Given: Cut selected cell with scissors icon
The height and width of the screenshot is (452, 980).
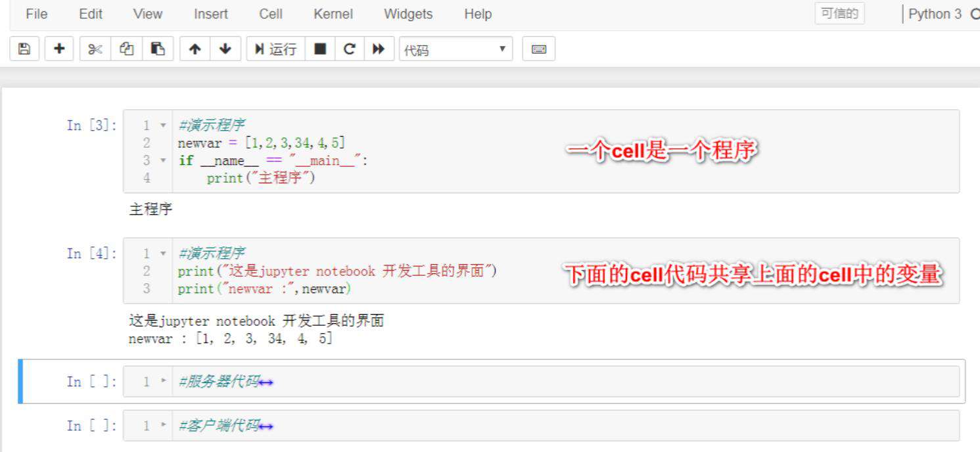Looking at the screenshot, I should pyautogui.click(x=95, y=49).
